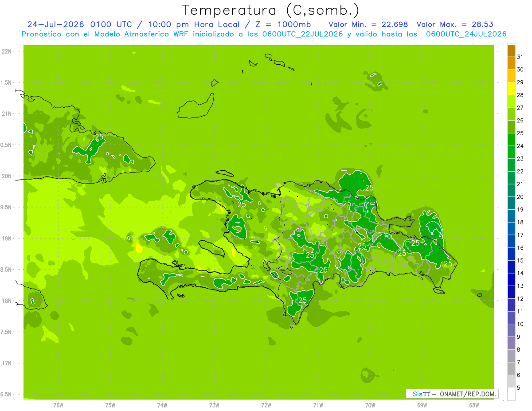Click the valid-until time '0600UTC_24JUL2026'
This screenshot has height=411, width=532.
[x=466, y=34]
